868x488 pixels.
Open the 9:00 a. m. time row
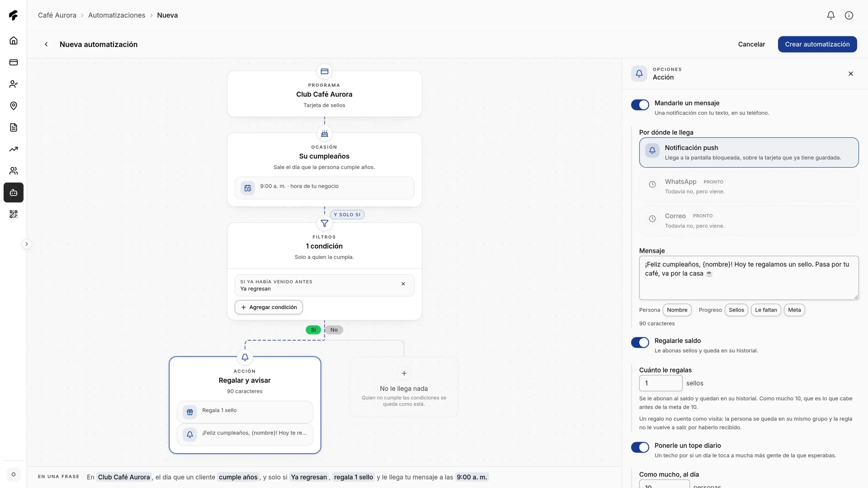tap(324, 188)
